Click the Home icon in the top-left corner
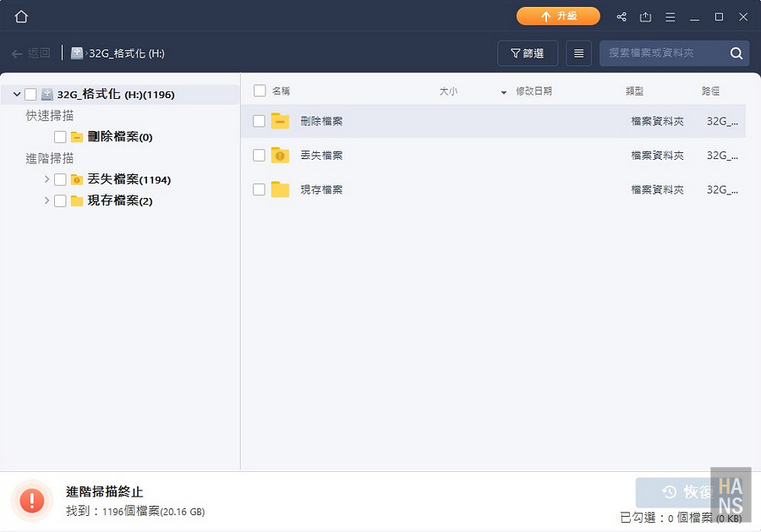 pos(20,15)
